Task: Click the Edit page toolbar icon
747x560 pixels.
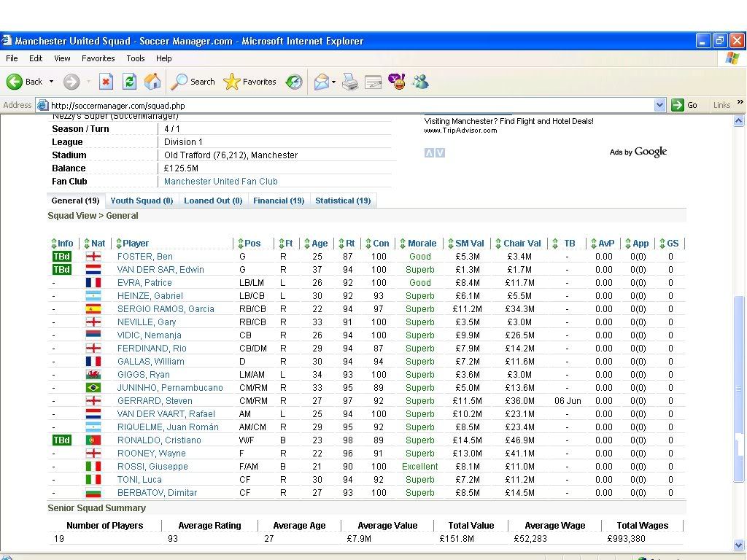Action: point(373,82)
